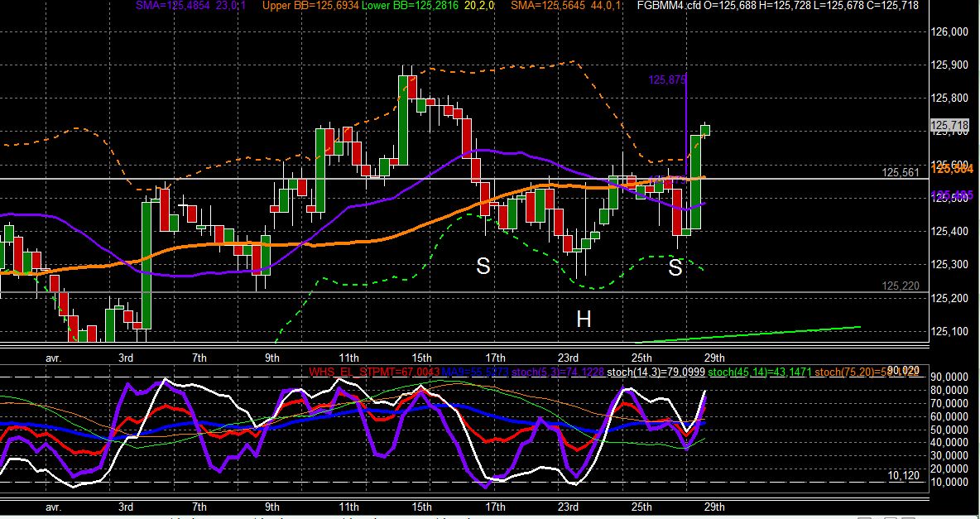
Task: Click the 125,800 price axis label
Action: [x=949, y=99]
